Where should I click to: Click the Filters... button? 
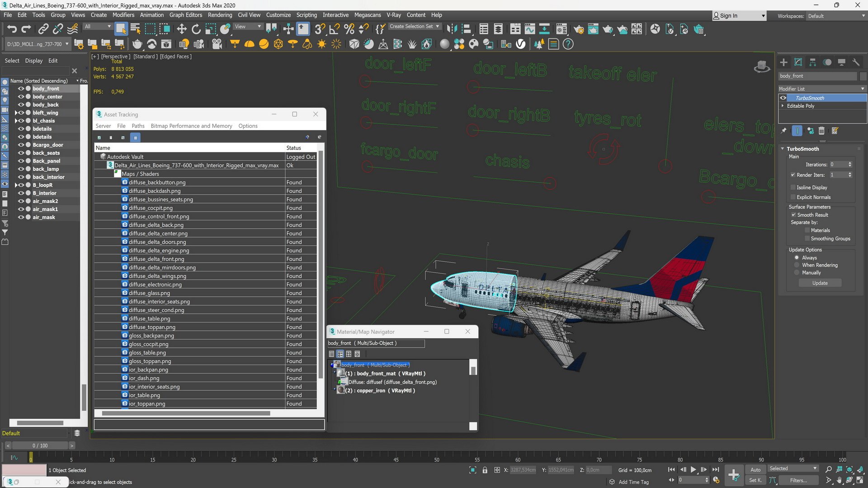click(x=798, y=480)
